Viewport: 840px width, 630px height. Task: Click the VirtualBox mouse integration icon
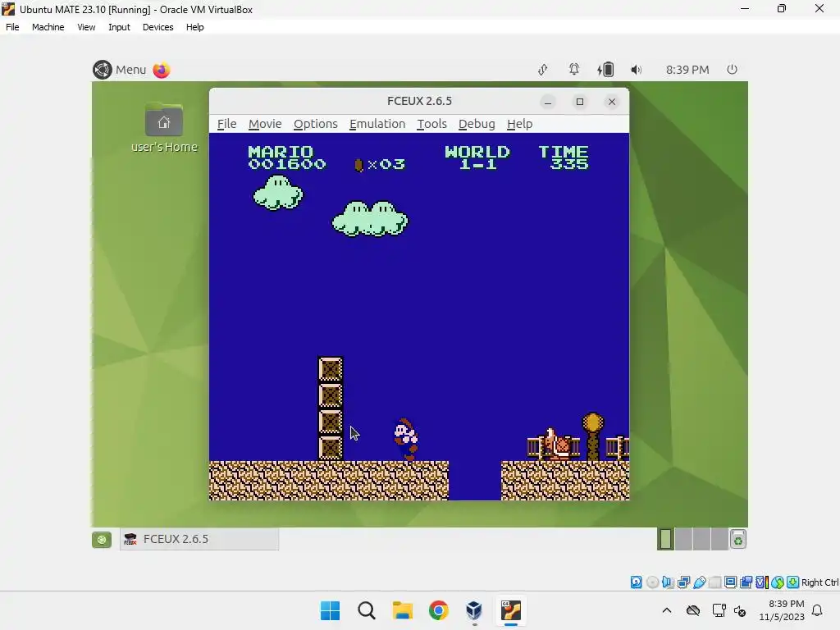coord(778,582)
